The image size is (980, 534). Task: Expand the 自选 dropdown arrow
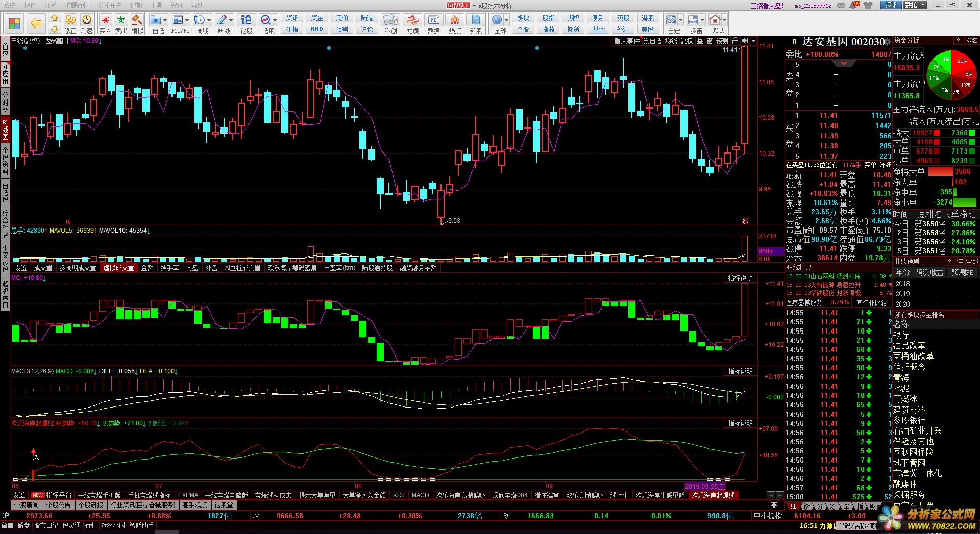pyautogui.click(x=166, y=20)
